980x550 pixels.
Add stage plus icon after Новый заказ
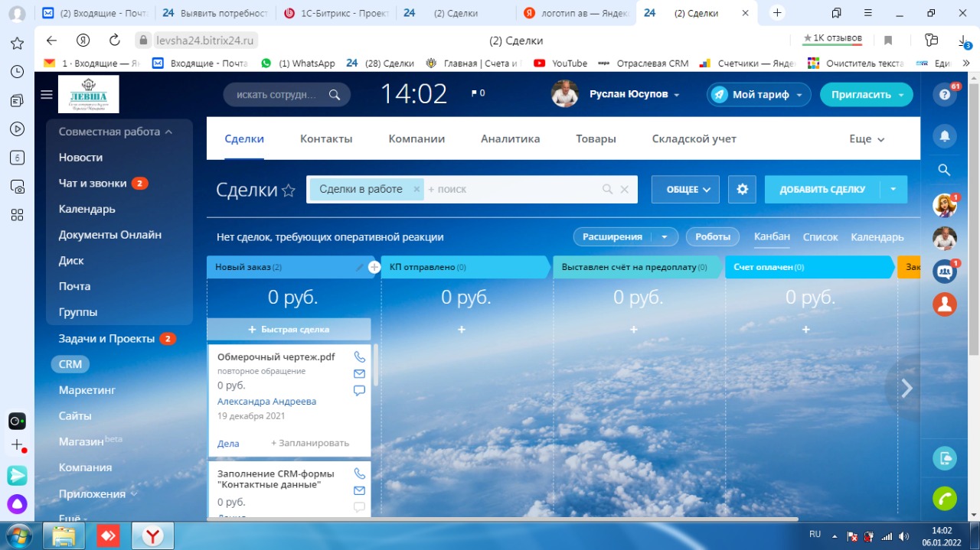tap(374, 267)
